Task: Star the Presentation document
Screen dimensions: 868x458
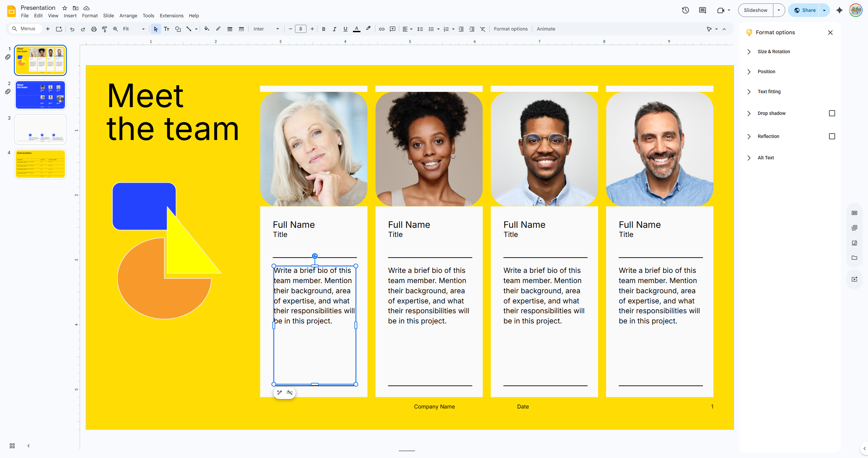Action: [x=65, y=8]
